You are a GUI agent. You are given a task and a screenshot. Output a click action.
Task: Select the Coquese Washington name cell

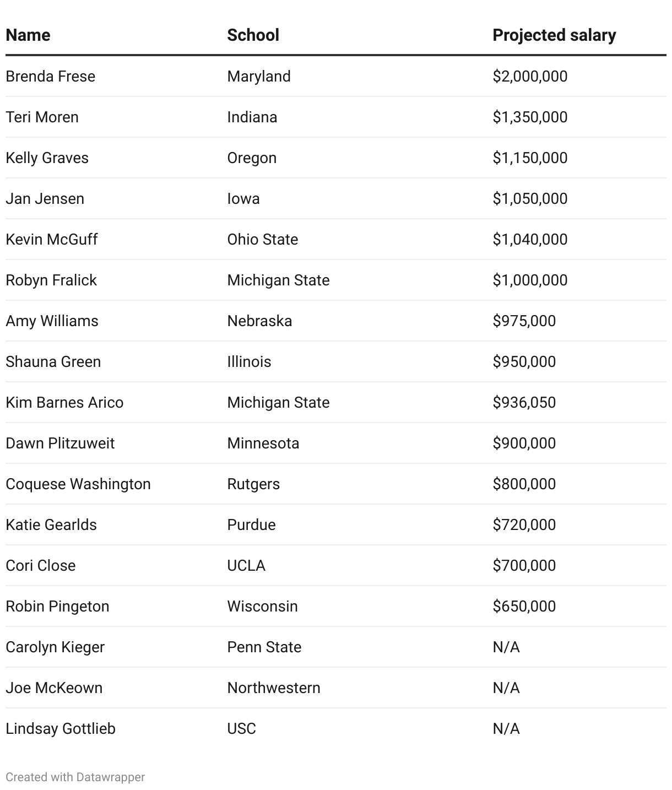[x=78, y=484]
